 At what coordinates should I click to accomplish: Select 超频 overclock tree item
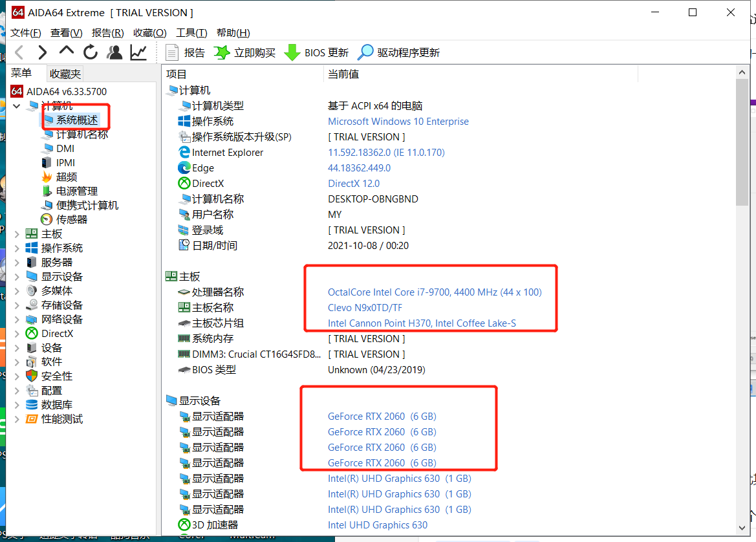(67, 177)
